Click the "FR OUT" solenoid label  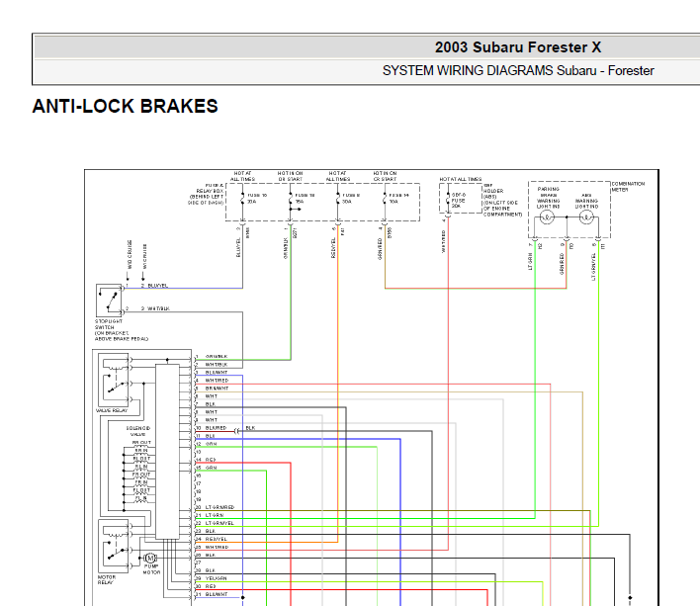(141, 475)
